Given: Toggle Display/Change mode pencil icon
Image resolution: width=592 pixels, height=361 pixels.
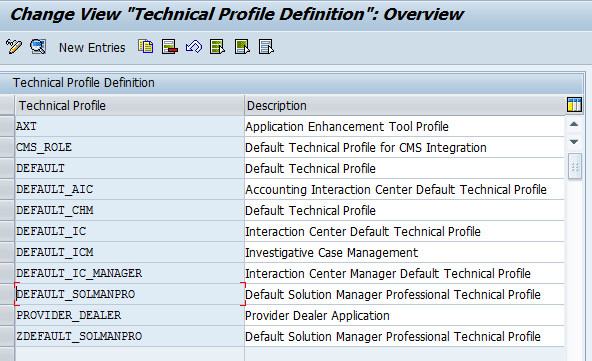Looking at the screenshot, I should tap(14, 47).
